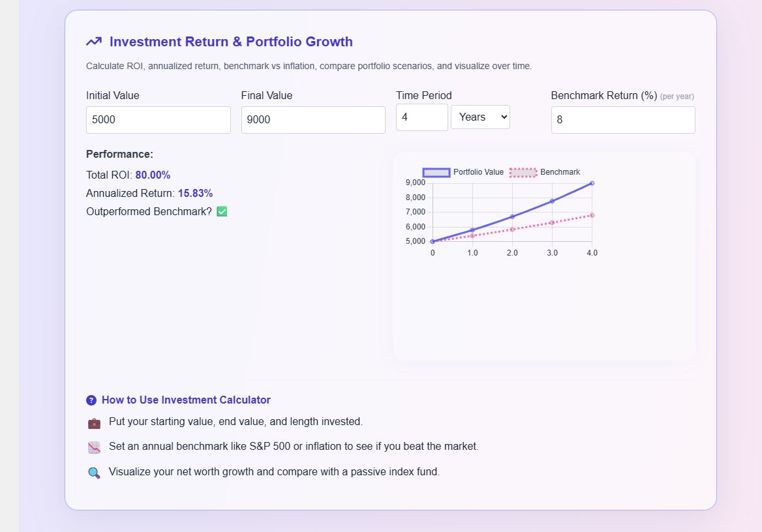762x532 pixels.
Task: Click the Benchmark Return percentage field
Action: 623,120
